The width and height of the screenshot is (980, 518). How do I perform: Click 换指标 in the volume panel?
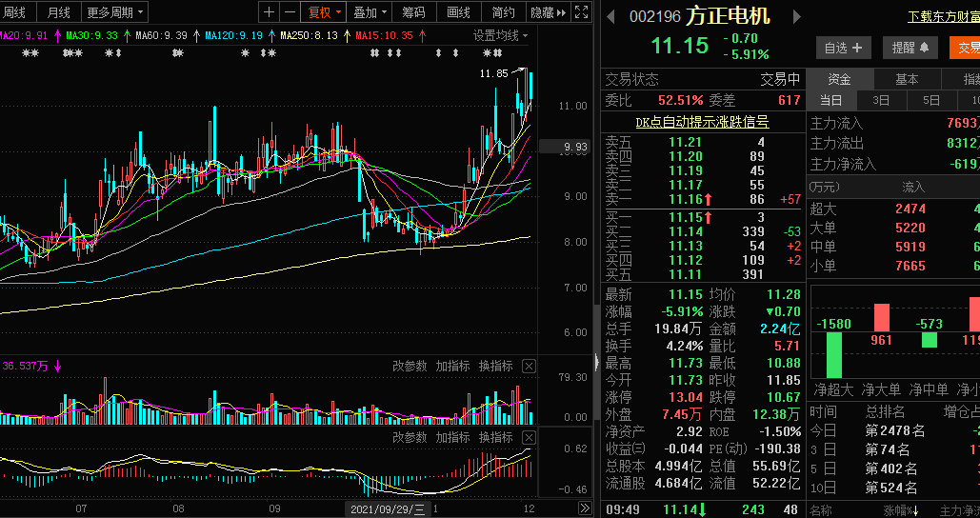coord(495,367)
